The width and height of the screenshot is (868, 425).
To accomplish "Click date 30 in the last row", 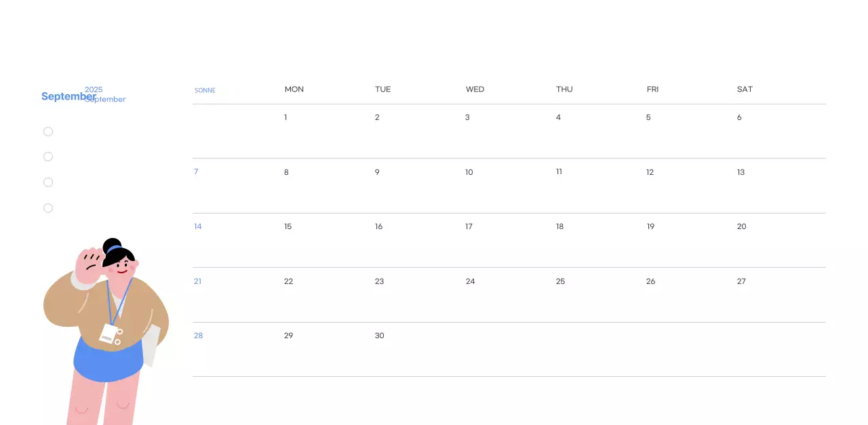I will [x=379, y=336].
